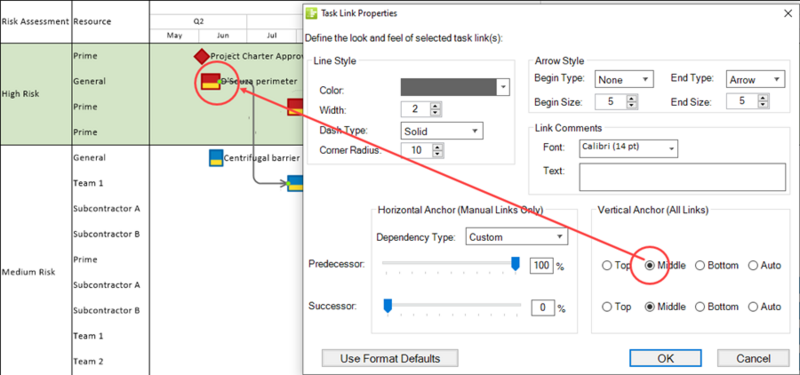Viewport: 800px width, 375px height.
Task: Confirm with the OK button
Action: click(x=665, y=358)
